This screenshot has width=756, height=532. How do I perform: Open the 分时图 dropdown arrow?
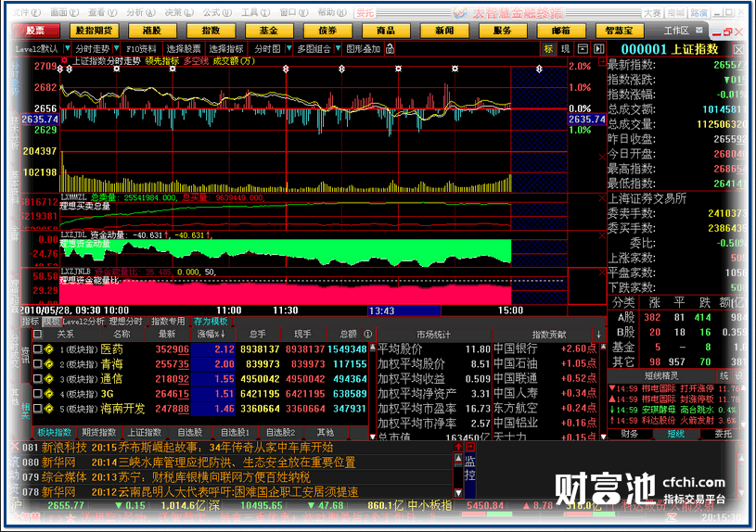click(288, 49)
